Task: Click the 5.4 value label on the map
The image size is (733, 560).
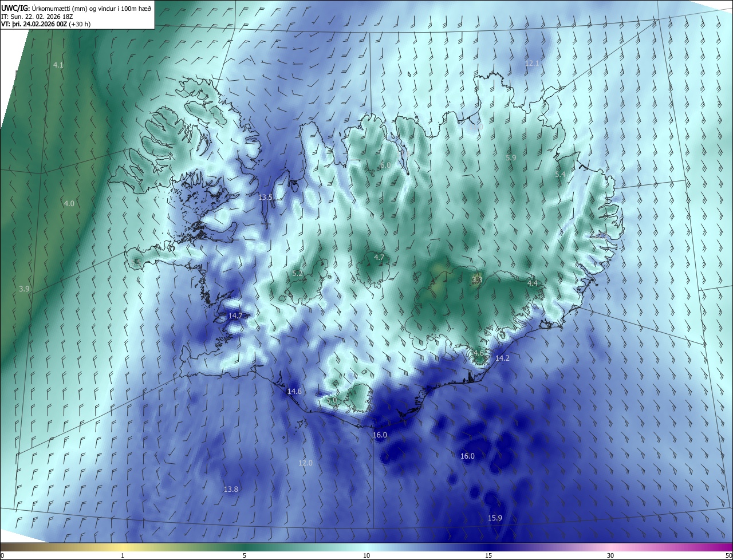Action: pyautogui.click(x=561, y=174)
